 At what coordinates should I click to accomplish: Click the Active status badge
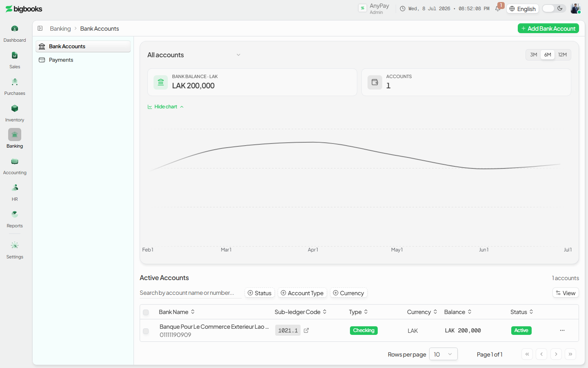521,330
